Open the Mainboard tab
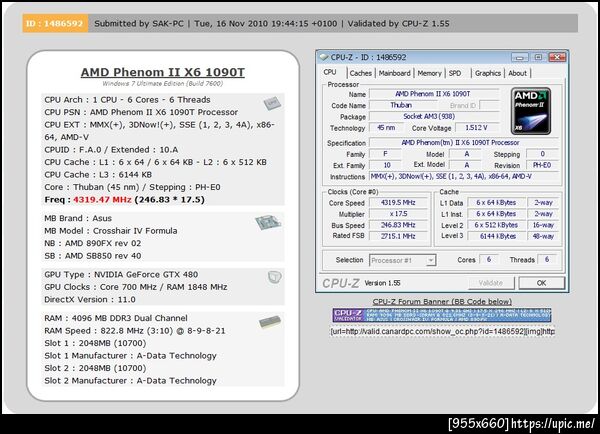This screenshot has height=434, width=600. click(x=394, y=73)
